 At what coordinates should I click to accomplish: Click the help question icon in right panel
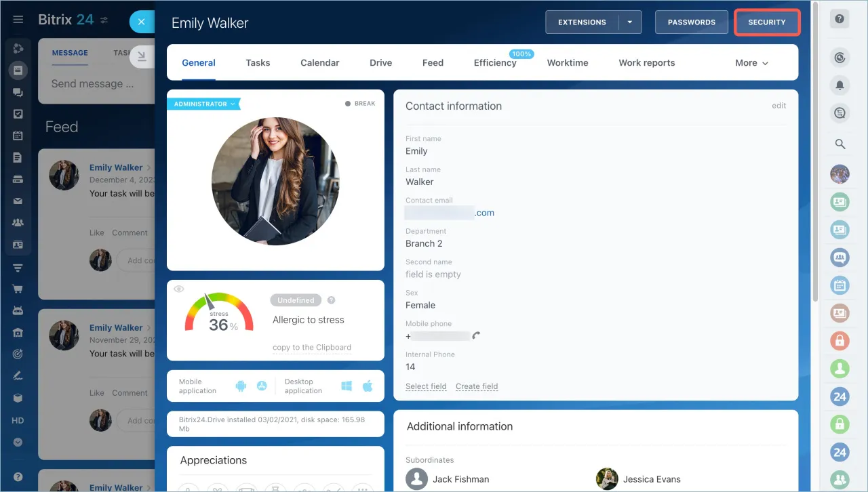point(840,20)
